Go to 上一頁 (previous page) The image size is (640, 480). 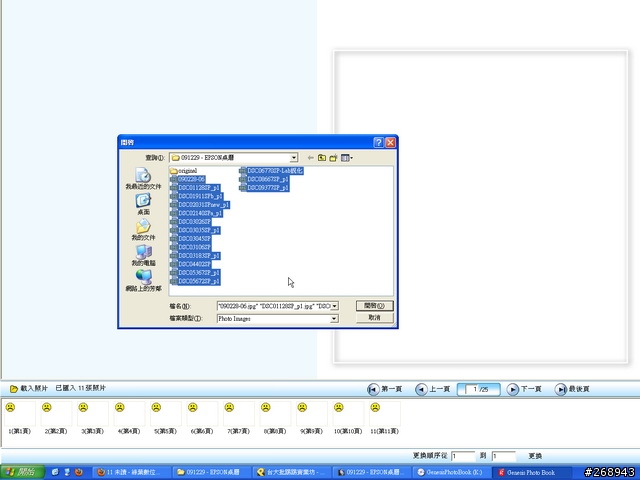click(433, 389)
